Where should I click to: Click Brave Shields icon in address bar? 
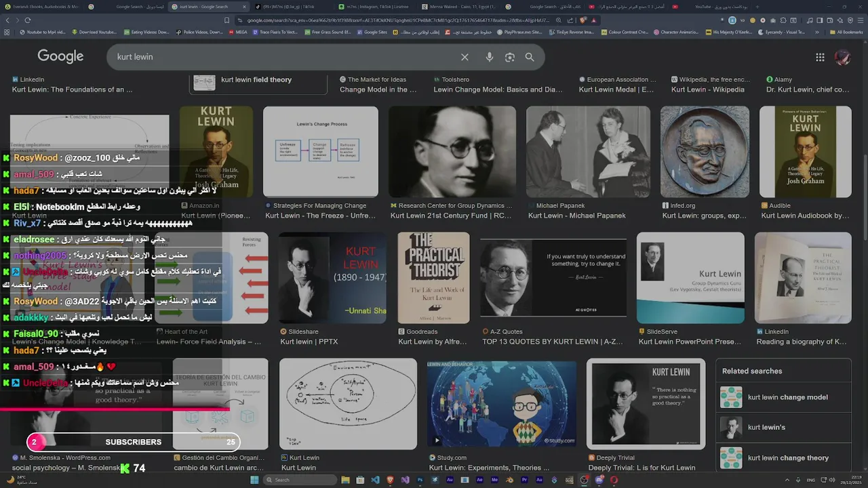(584, 20)
